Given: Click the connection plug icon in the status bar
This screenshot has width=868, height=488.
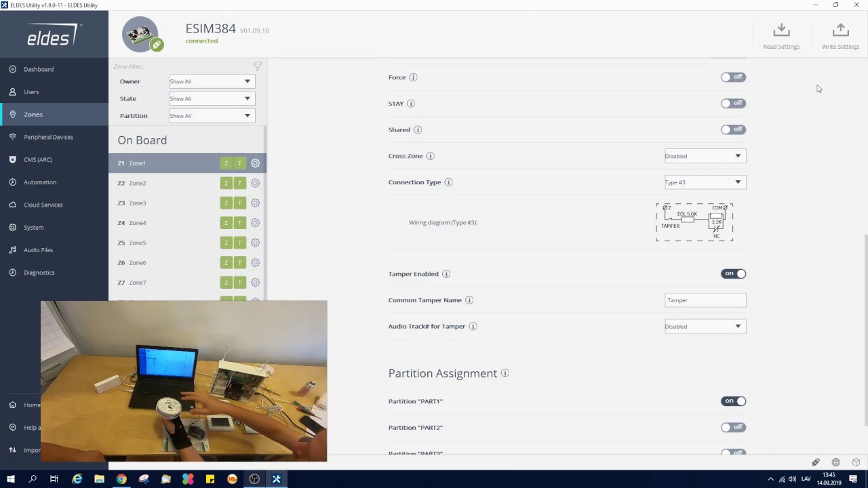Looking at the screenshot, I should click(816, 462).
